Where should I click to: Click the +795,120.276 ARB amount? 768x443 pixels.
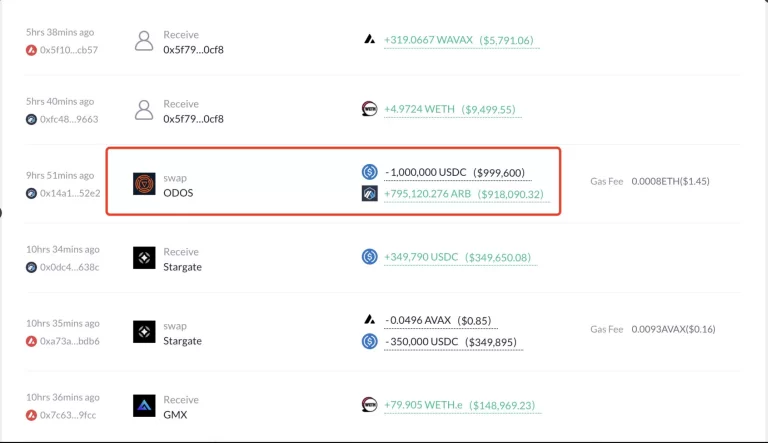point(429,194)
